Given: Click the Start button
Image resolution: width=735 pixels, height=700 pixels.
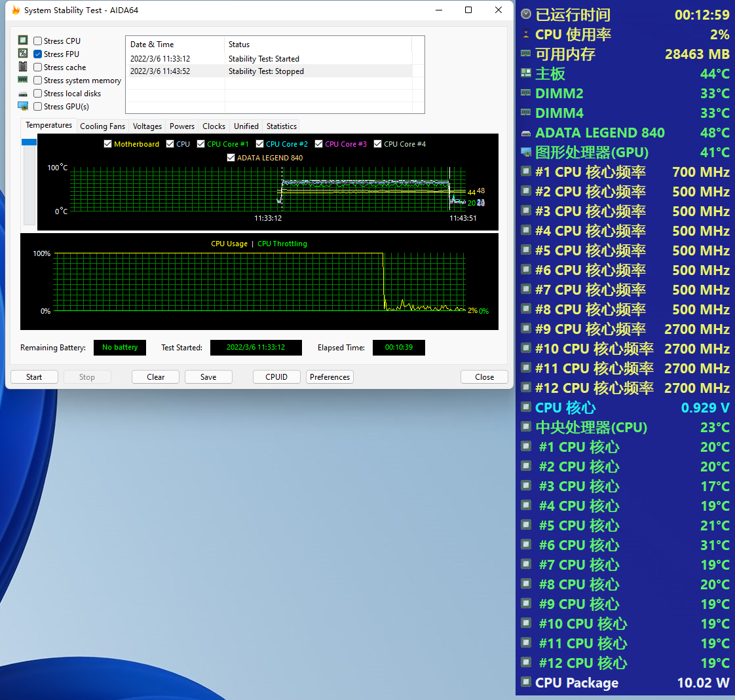Looking at the screenshot, I should (34, 377).
